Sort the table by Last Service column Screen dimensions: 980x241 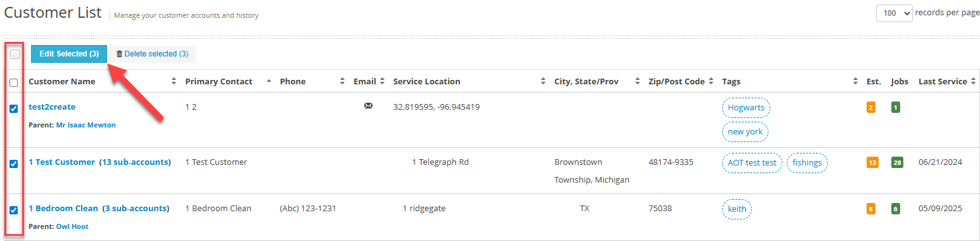(x=943, y=81)
